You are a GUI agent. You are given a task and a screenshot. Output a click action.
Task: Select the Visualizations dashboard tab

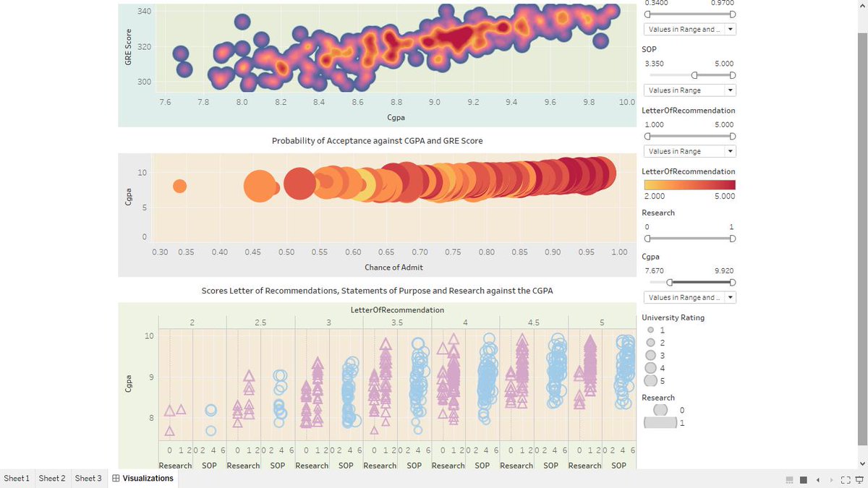[142, 479]
